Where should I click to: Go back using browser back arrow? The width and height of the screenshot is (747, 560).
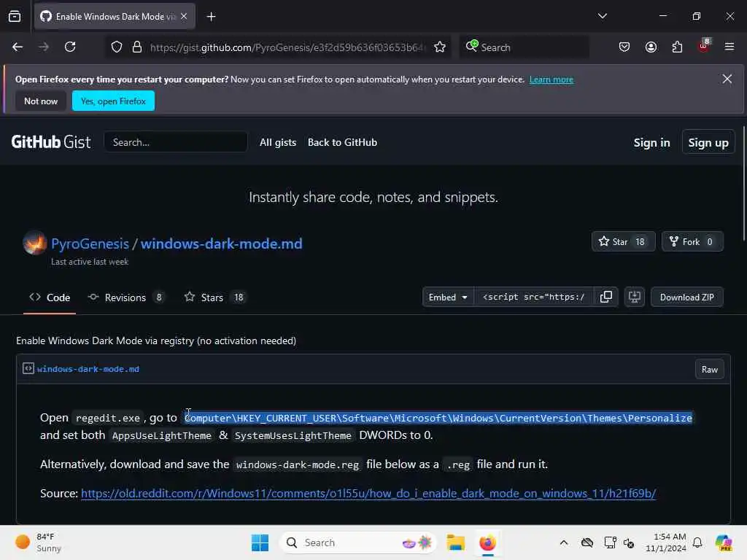coord(18,47)
